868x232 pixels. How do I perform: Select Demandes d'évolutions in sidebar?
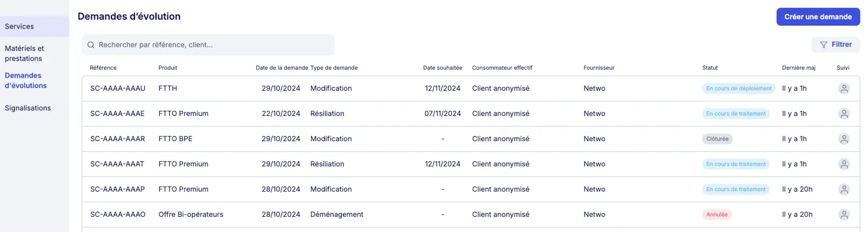[26, 81]
